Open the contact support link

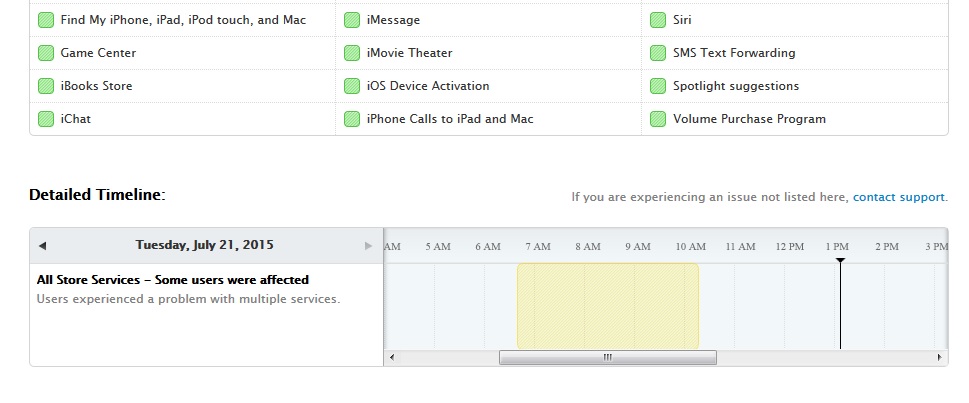(x=899, y=197)
